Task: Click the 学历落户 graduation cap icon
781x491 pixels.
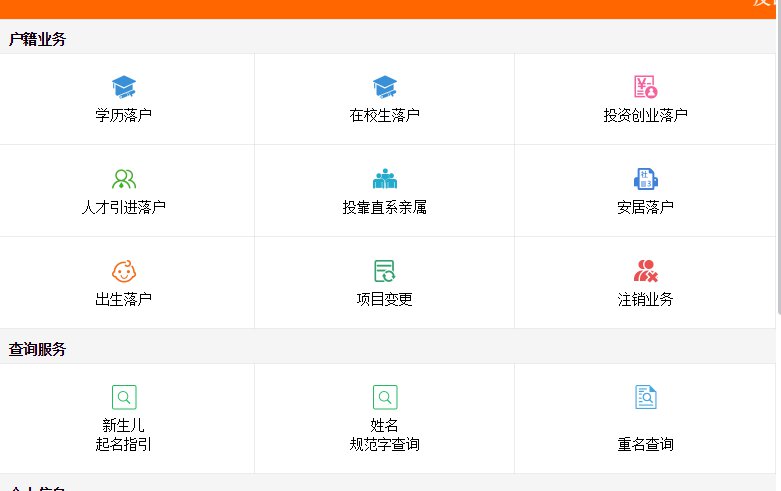Action: 124,87
